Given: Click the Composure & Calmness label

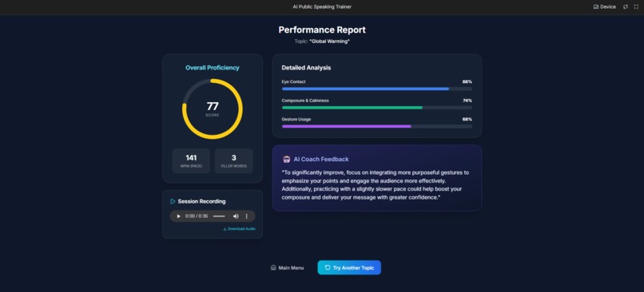Looking at the screenshot, I should (305, 101).
